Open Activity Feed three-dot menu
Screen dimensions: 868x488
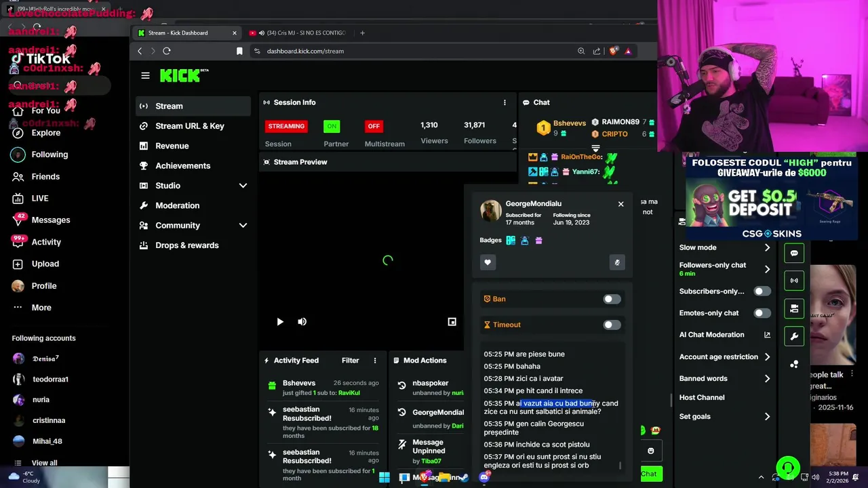tap(375, 361)
